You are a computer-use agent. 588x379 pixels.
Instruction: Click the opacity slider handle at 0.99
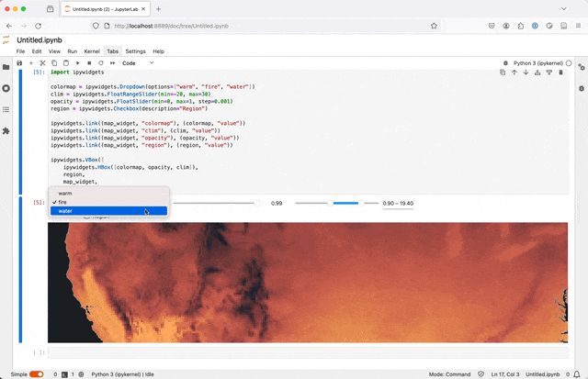point(256,204)
